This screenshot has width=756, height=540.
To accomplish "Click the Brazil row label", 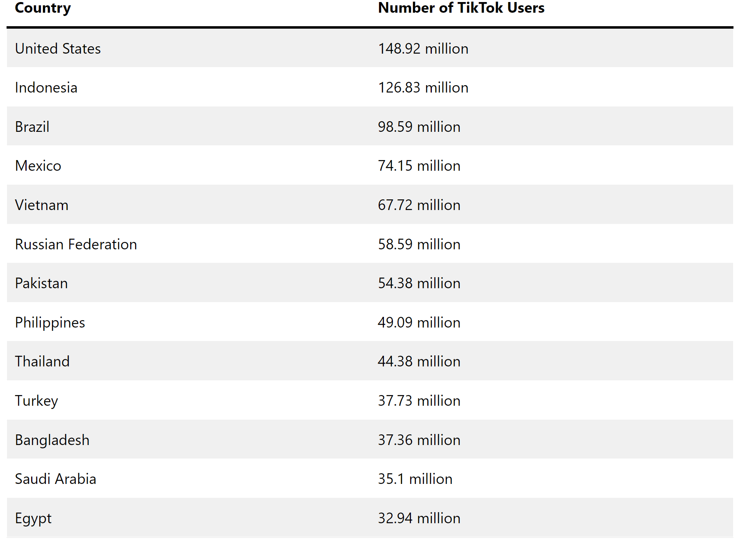I will coord(32,127).
